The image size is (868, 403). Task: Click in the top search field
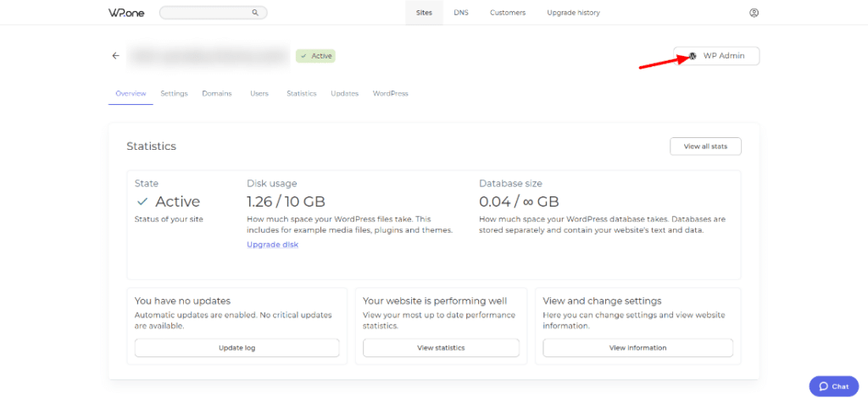(206, 13)
